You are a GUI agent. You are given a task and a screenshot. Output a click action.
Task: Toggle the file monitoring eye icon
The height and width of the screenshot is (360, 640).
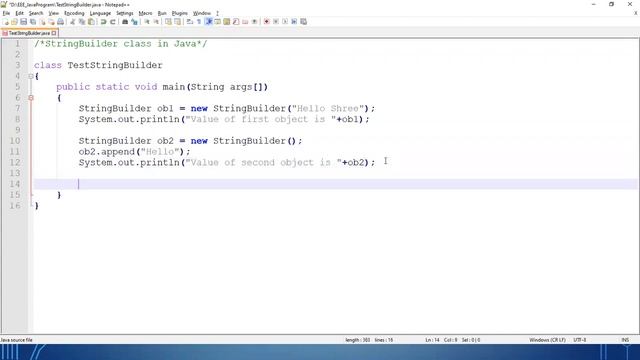point(254,22)
